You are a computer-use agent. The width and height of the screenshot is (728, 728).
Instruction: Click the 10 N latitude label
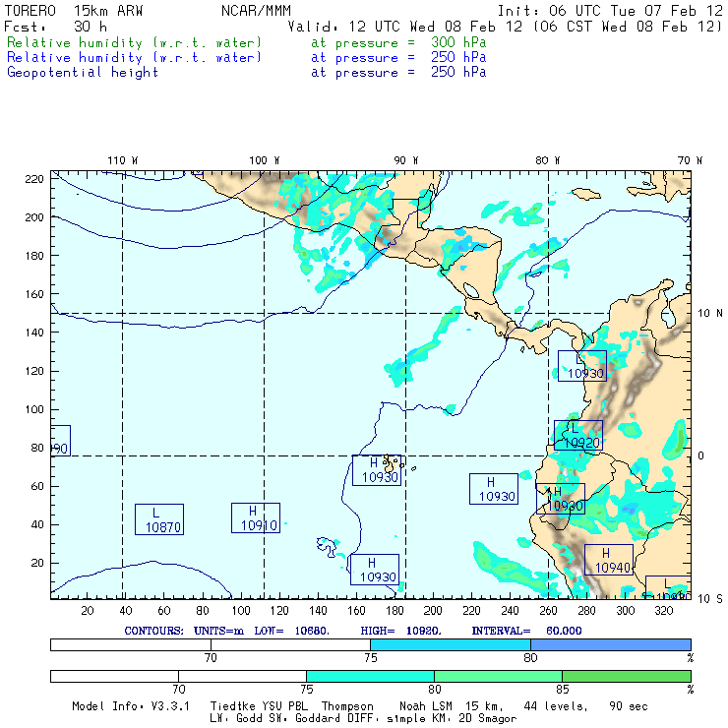(709, 312)
